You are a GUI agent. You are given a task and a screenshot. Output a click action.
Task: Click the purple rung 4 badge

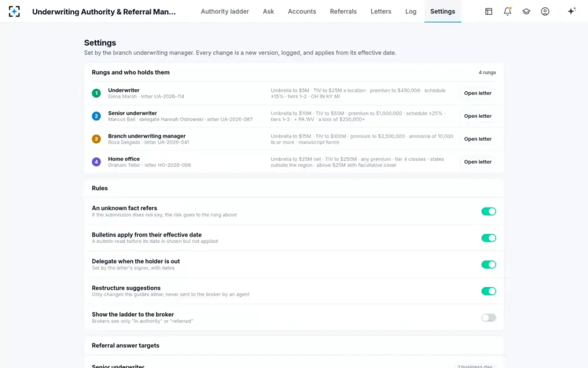(x=97, y=162)
